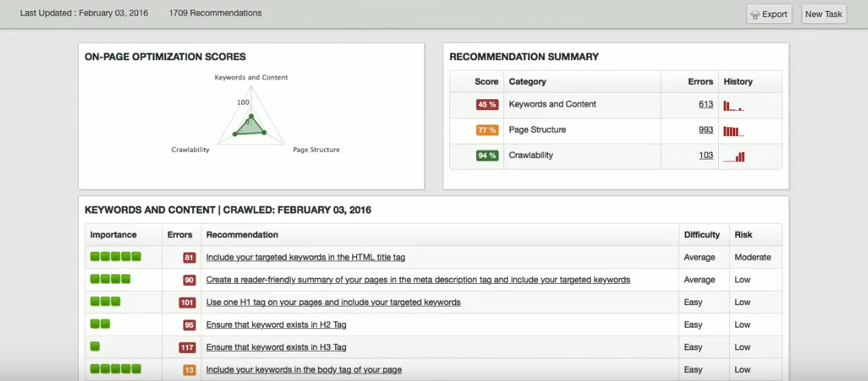Click the Keywords and Content history sparkline
The image size is (868, 381).
(x=734, y=106)
